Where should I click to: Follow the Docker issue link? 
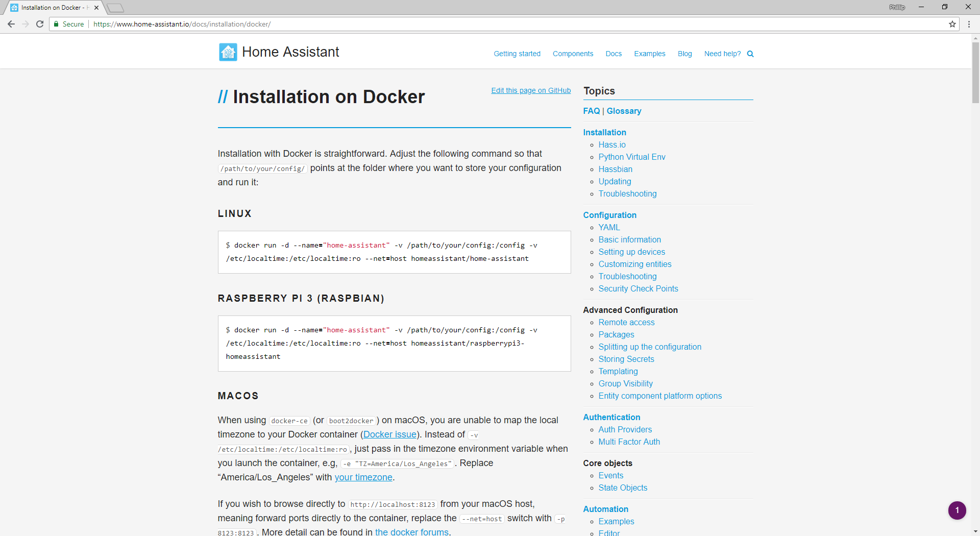click(390, 434)
